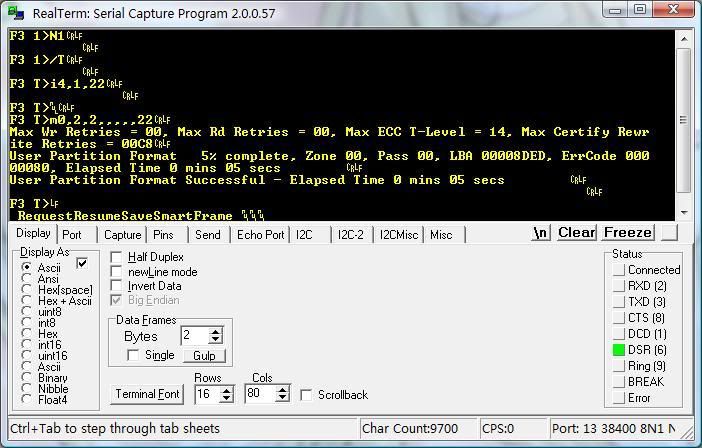Click the Port: 13 38400 8N1 status entry
This screenshot has height=448, width=702.
(x=616, y=428)
